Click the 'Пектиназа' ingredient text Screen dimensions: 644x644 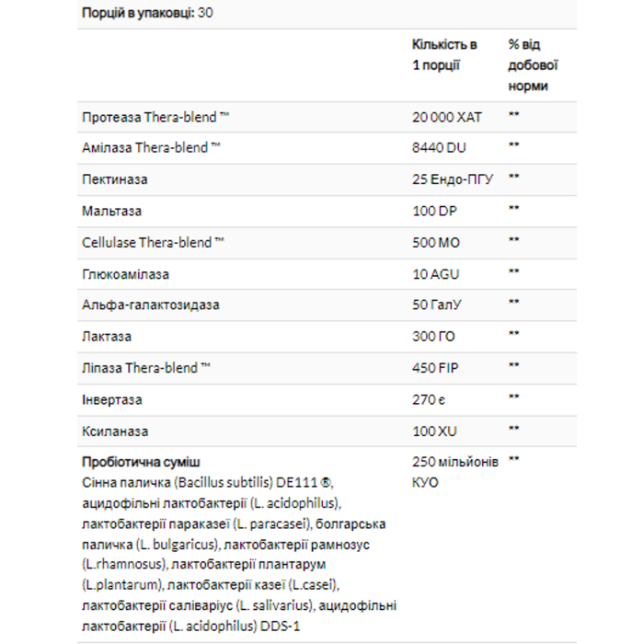[115, 179]
